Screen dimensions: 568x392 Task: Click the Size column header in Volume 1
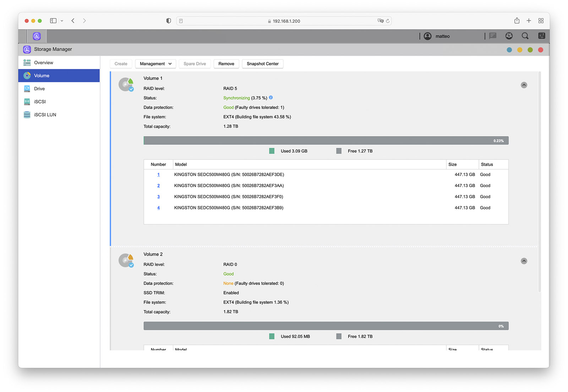pos(463,164)
